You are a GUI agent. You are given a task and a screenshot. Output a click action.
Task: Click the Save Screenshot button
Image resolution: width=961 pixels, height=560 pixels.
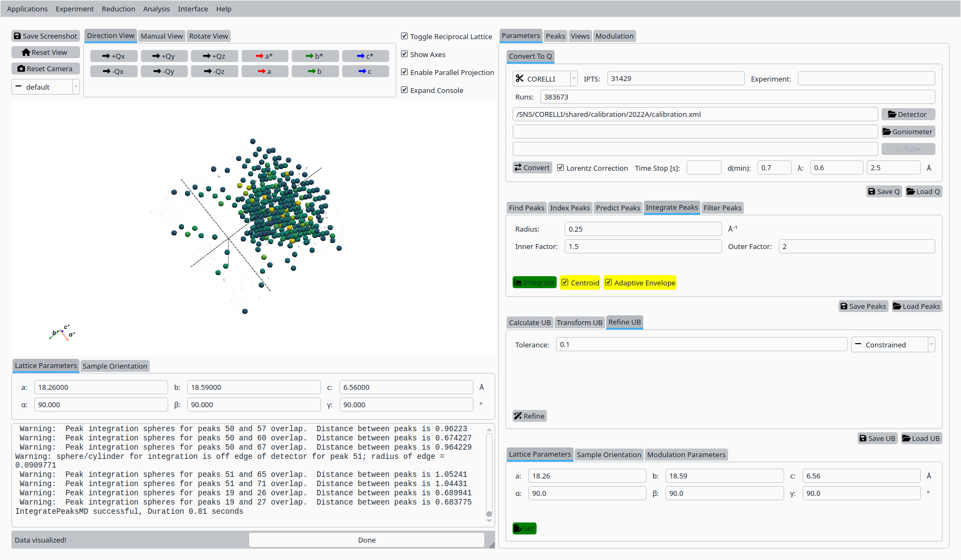click(46, 36)
